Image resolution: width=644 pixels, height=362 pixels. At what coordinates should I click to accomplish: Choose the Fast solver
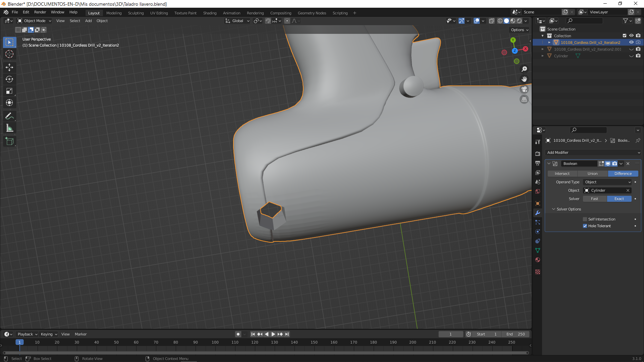[594, 199]
